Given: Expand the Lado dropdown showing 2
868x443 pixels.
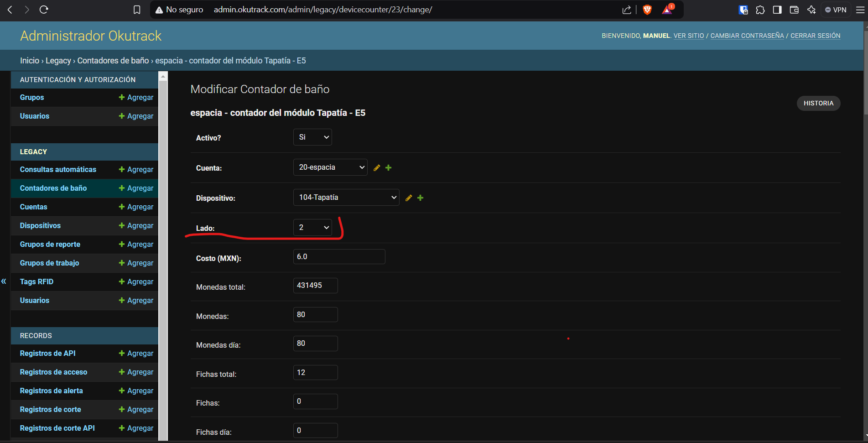Looking at the screenshot, I should coord(312,228).
